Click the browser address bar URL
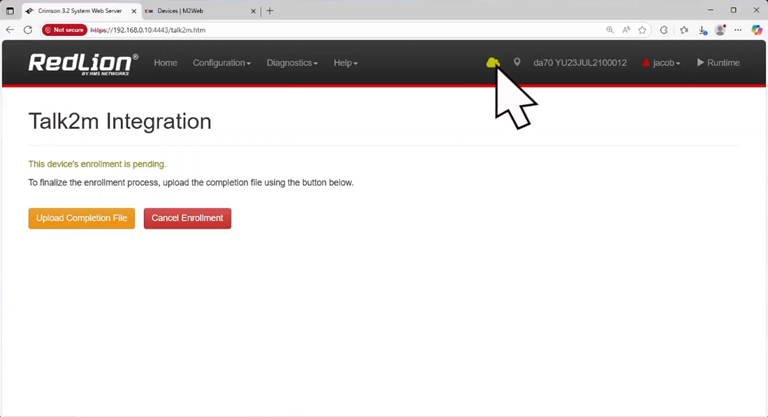The width and height of the screenshot is (768, 417). click(x=160, y=30)
